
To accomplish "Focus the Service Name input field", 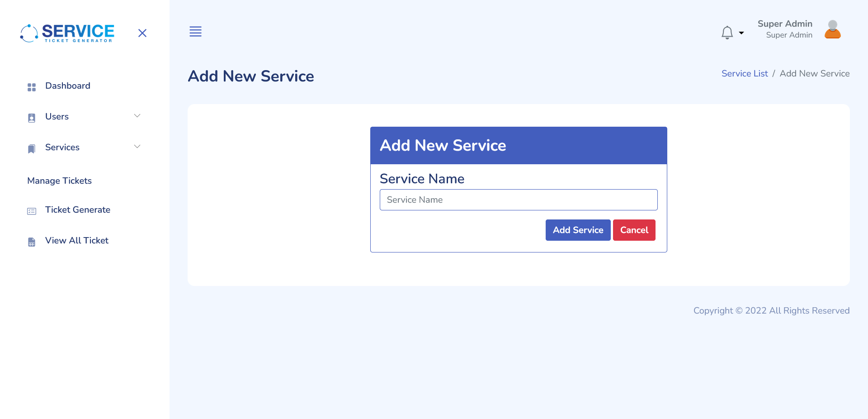I will pyautogui.click(x=519, y=200).
